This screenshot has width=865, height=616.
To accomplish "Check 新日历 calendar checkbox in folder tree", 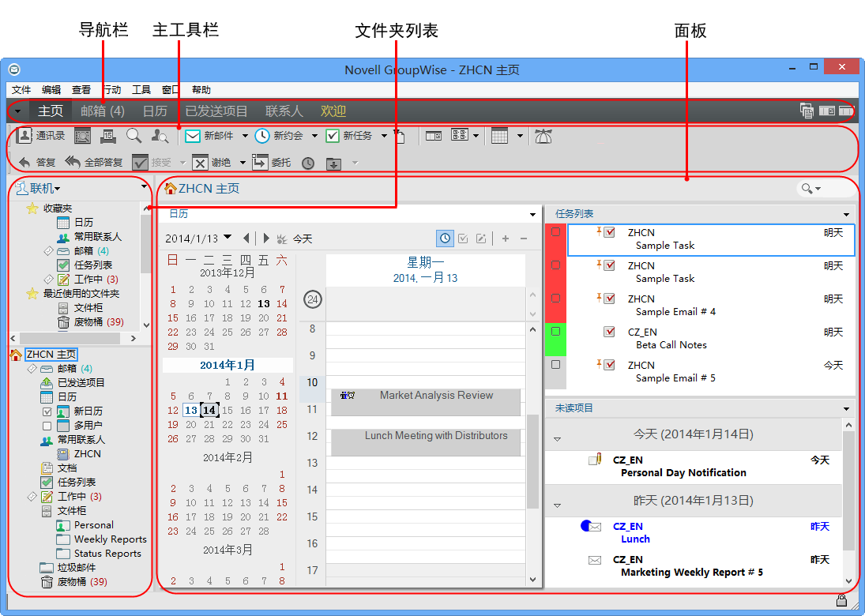I will 47,411.
